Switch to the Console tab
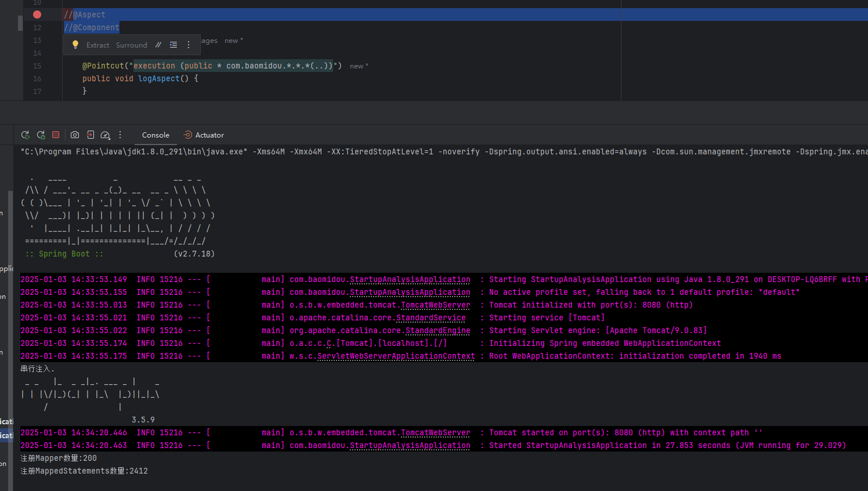Screen dimensions: 868x491 coord(155,135)
